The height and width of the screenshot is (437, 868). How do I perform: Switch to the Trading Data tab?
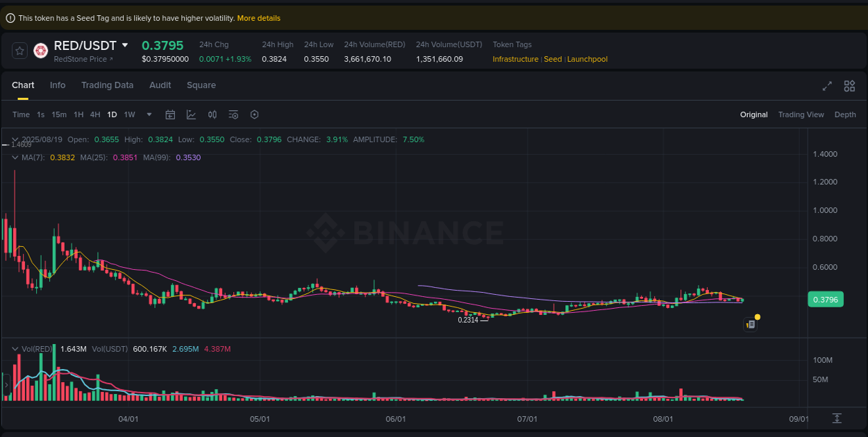[107, 85]
